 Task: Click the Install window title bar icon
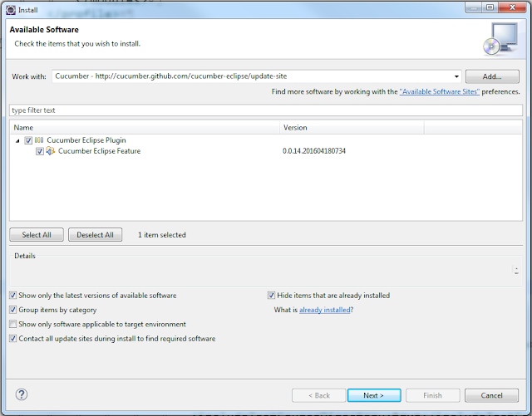(x=9, y=9)
